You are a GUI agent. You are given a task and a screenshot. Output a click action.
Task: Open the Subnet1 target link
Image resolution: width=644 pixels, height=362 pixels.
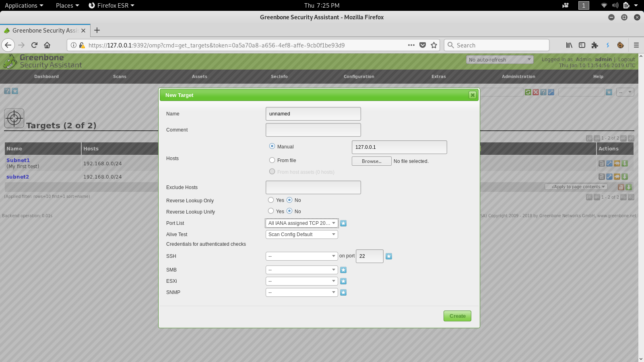coord(18,160)
